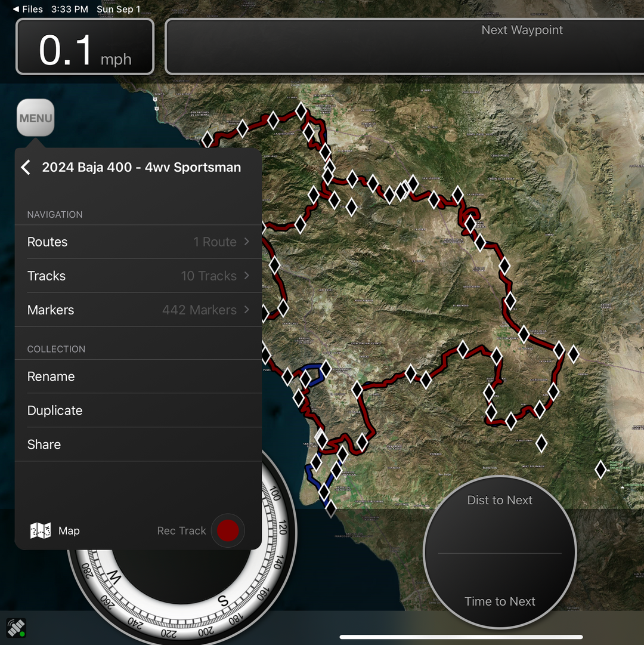Tap the MENU button

point(36,118)
